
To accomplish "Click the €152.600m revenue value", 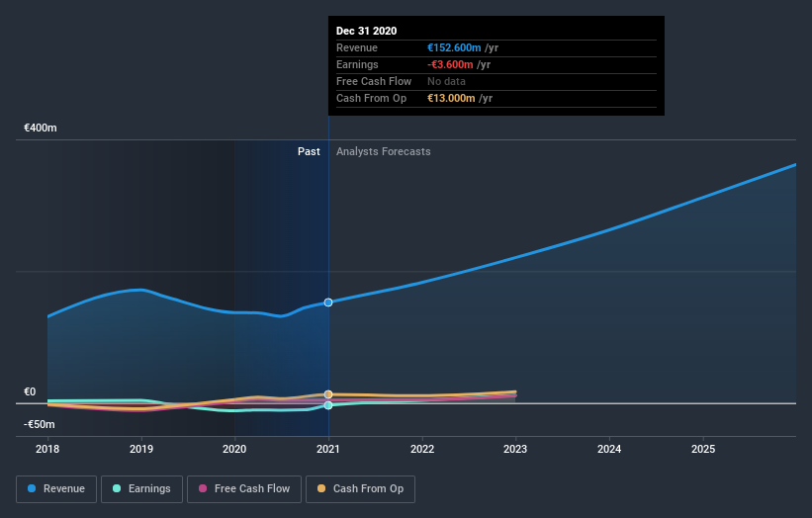I will [454, 47].
